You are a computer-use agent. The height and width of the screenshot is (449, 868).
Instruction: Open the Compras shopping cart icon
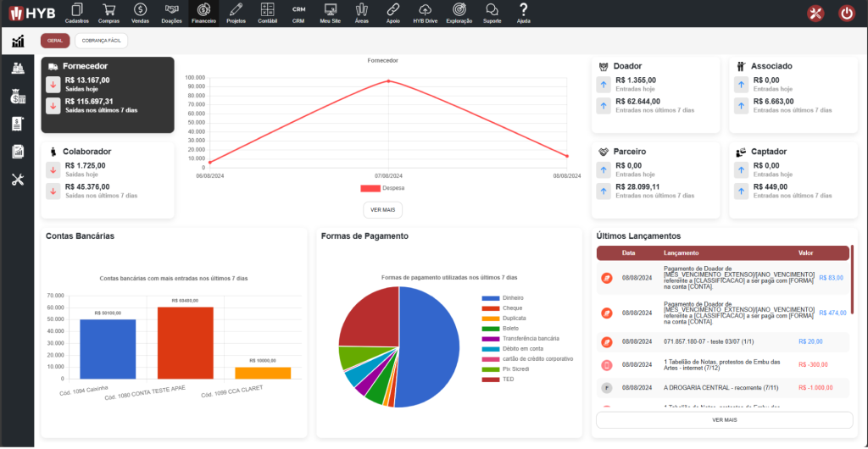click(x=108, y=12)
